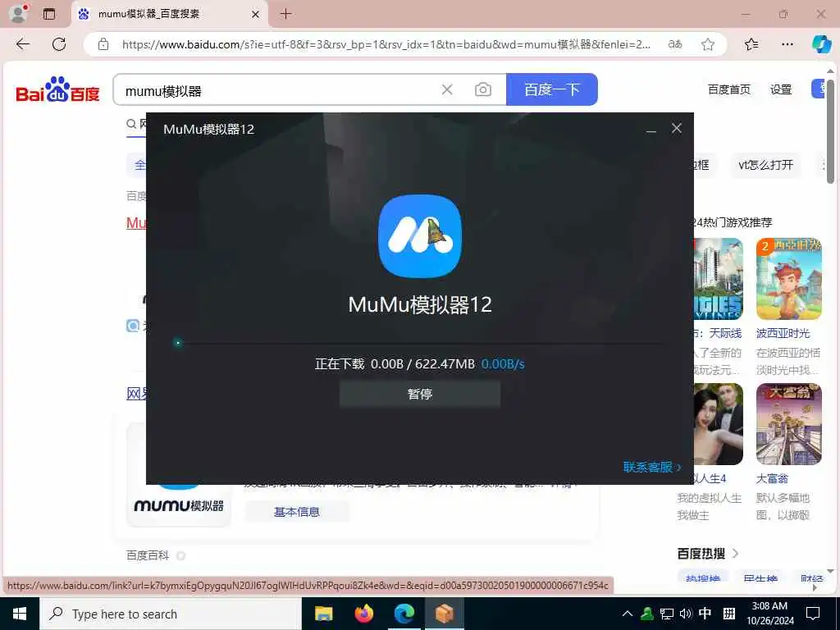Click the 百度一下 search button
The width and height of the screenshot is (840, 630).
(x=552, y=89)
